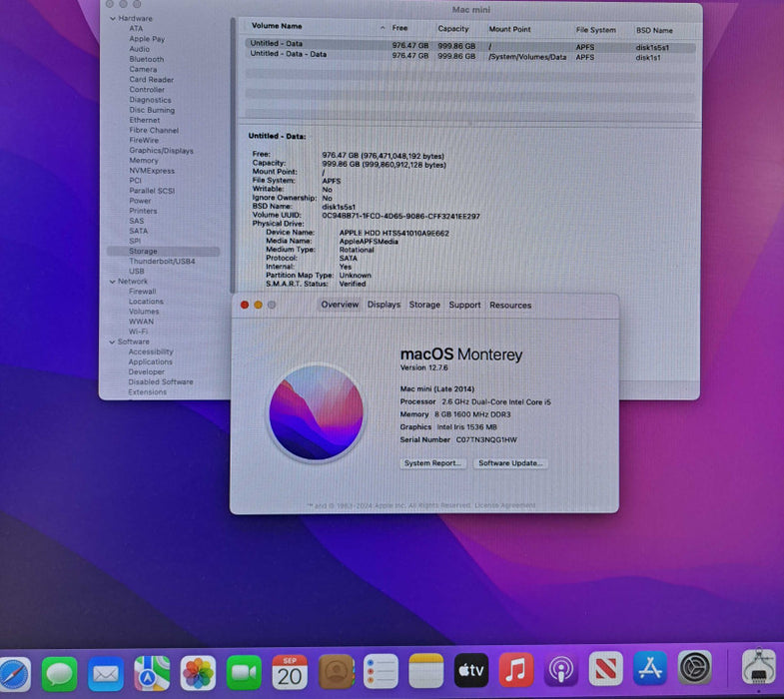The width and height of the screenshot is (784, 699).
Task: Open the License Agreement link
Action: (x=505, y=505)
